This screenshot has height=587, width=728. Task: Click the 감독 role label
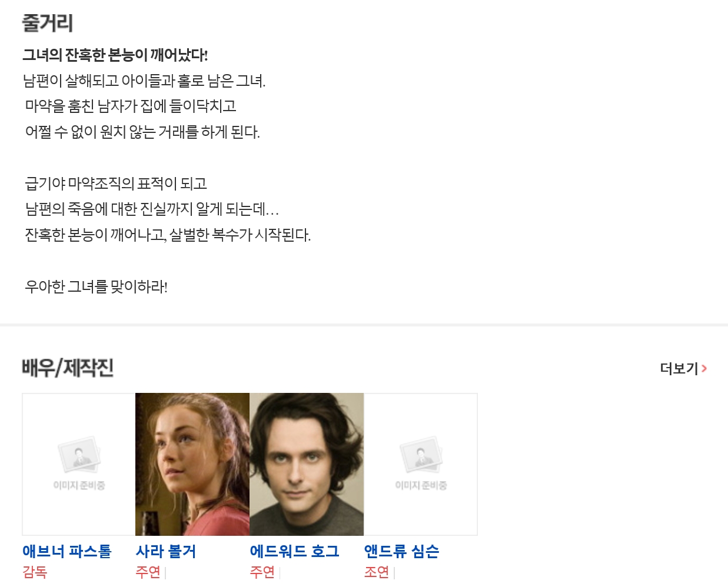tap(35, 572)
